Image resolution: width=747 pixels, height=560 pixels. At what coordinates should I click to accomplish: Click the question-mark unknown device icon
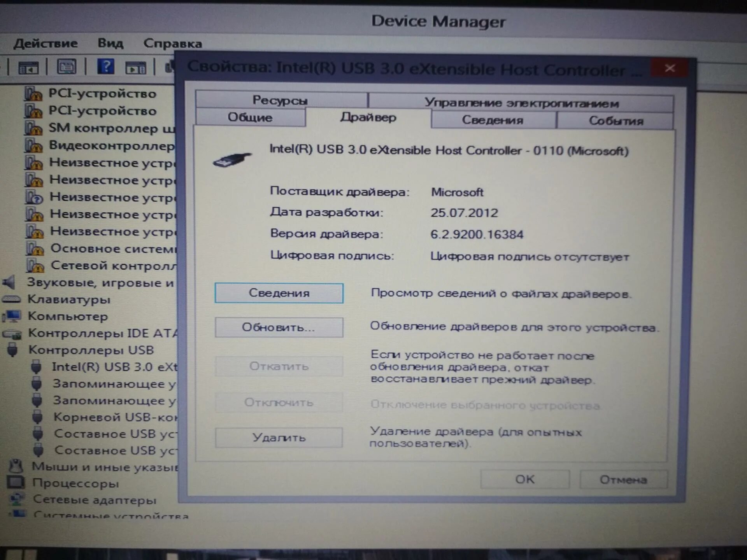pyautogui.click(x=34, y=197)
